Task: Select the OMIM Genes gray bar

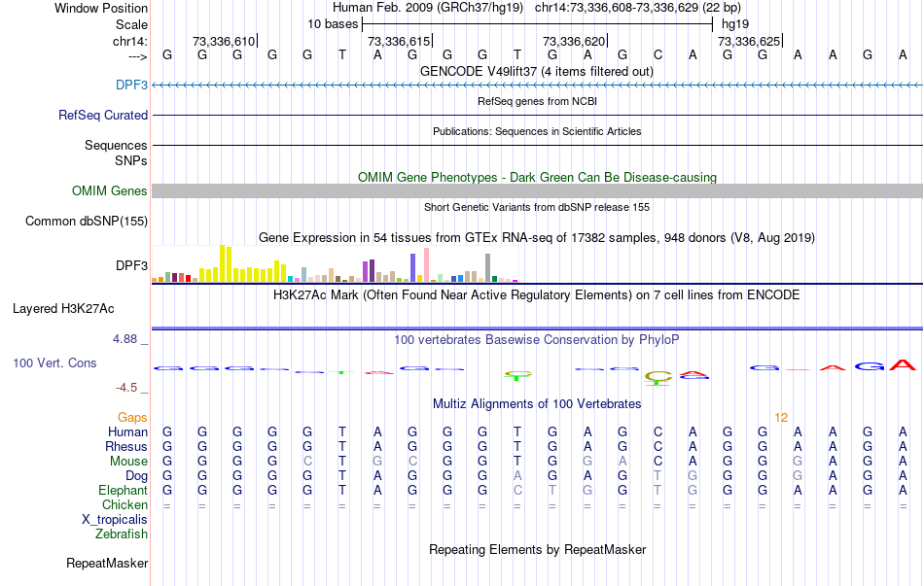Action: (537, 190)
